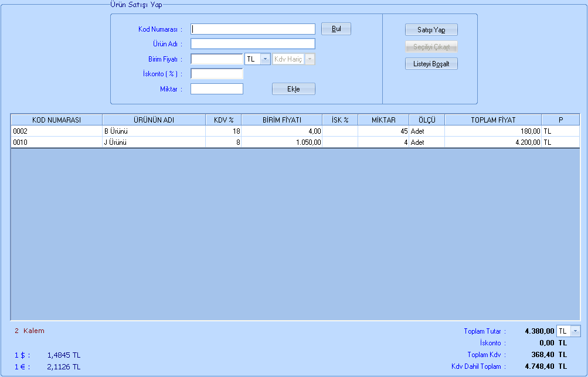Select the row with code 0002
The height and width of the screenshot is (377, 588).
(x=295, y=131)
